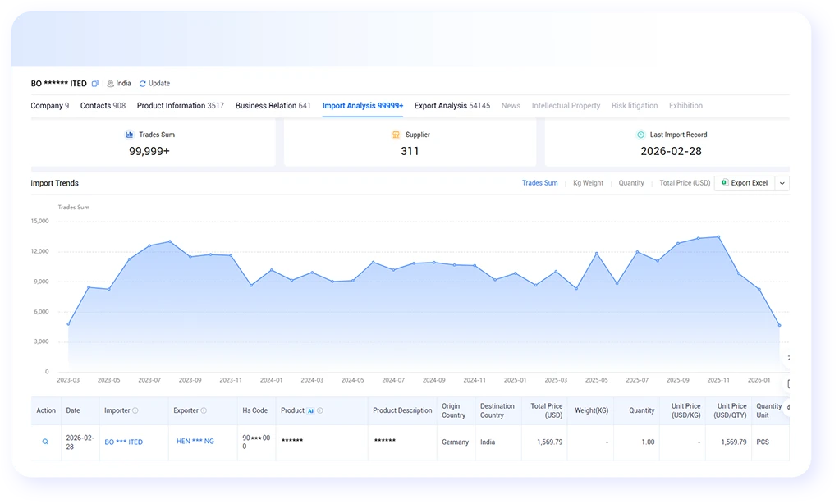This screenshot has height=504, width=839.
Task: Show chart by Quantity
Action: (631, 183)
